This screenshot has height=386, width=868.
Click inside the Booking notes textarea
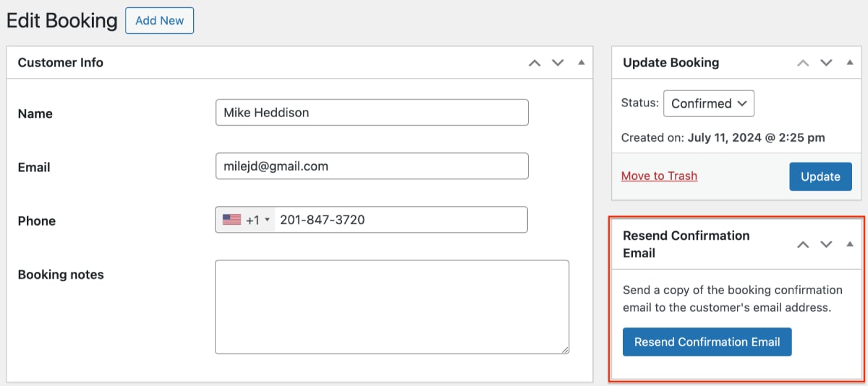(391, 307)
